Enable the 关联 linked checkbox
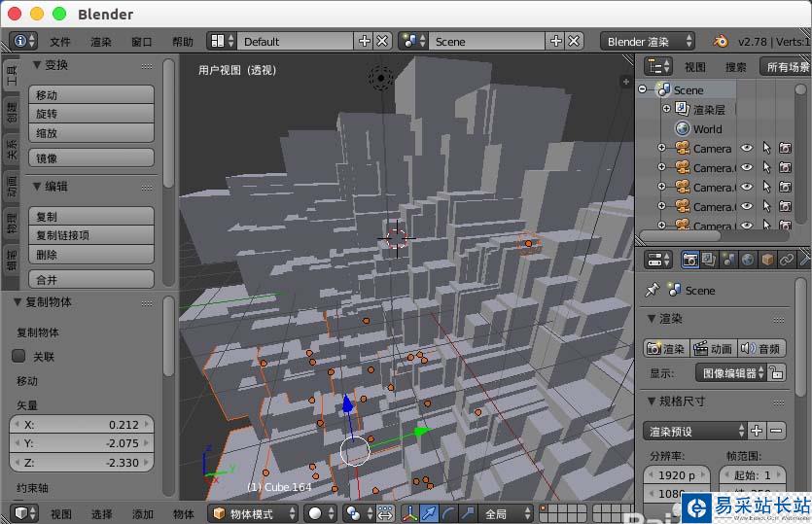Viewport: 812px width, 524px height. 18,356
